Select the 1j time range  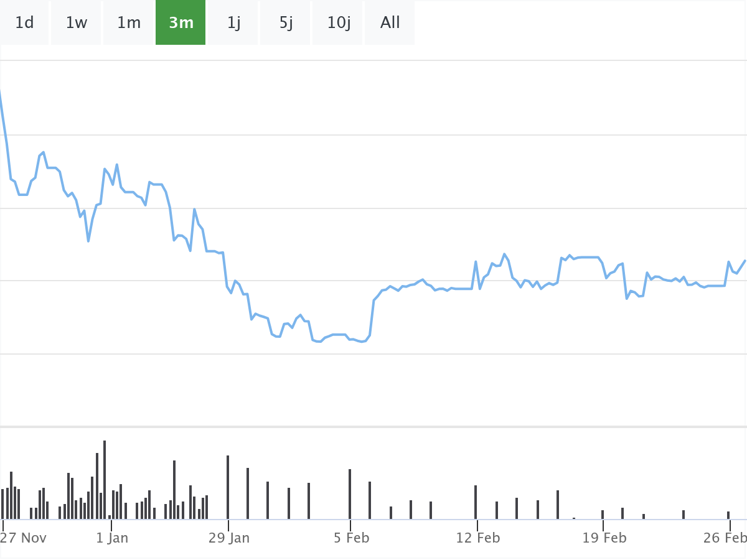[x=233, y=23]
